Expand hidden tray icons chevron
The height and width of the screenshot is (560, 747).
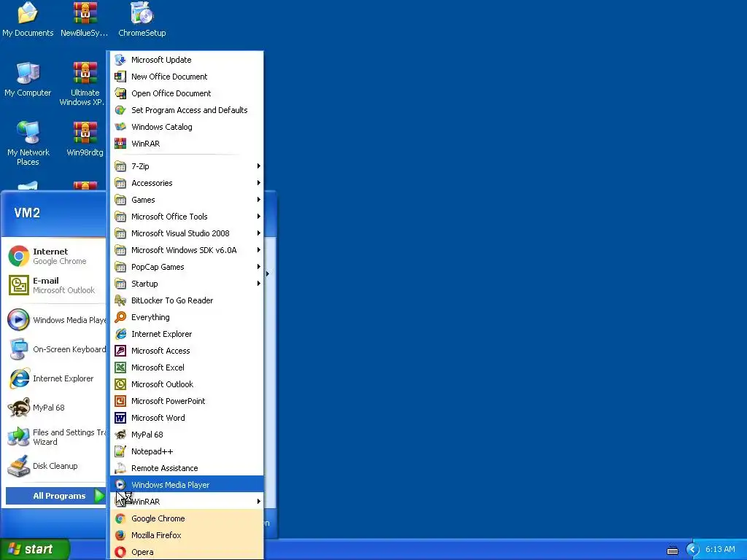pos(692,550)
